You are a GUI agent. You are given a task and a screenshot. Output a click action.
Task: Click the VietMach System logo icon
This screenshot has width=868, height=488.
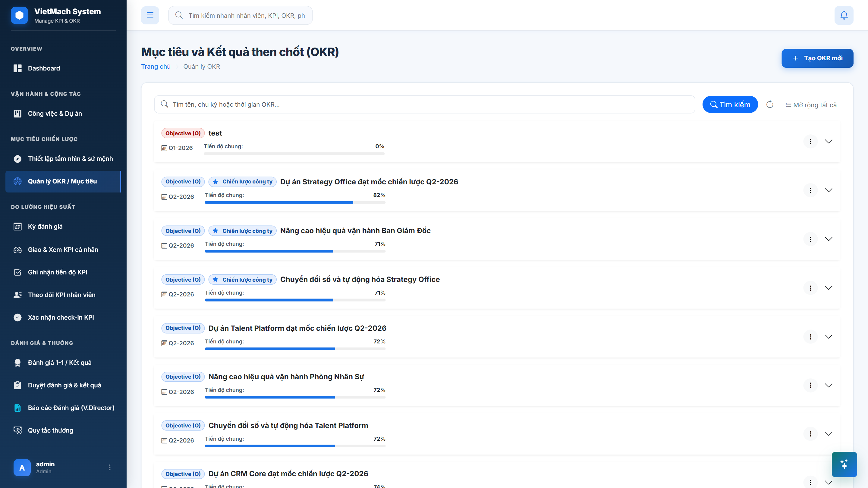(19, 15)
